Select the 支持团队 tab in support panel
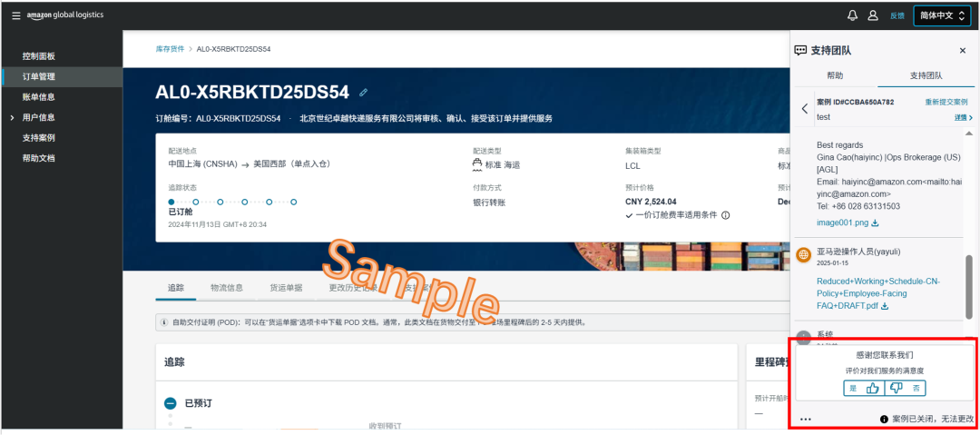 tap(926, 75)
